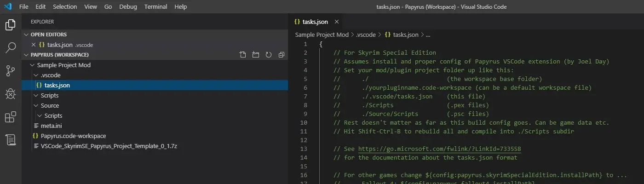Open the Selection menu
Screen dimensions: 644x184
pos(65,7)
